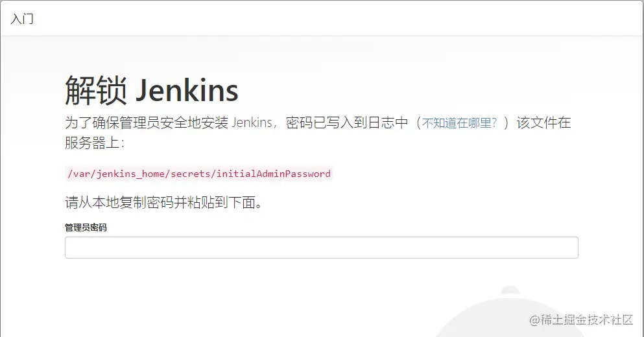644x337 pixels.
Task: Click the 该文件在 text after the link
Action: click(x=543, y=122)
